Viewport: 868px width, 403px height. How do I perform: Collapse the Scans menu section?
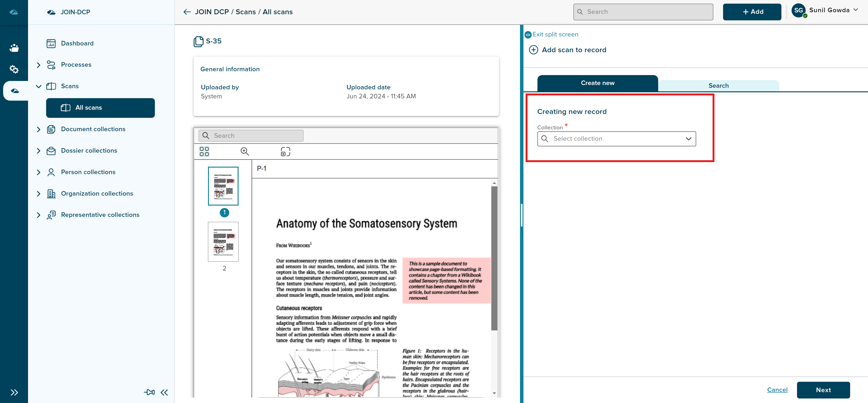tap(38, 86)
